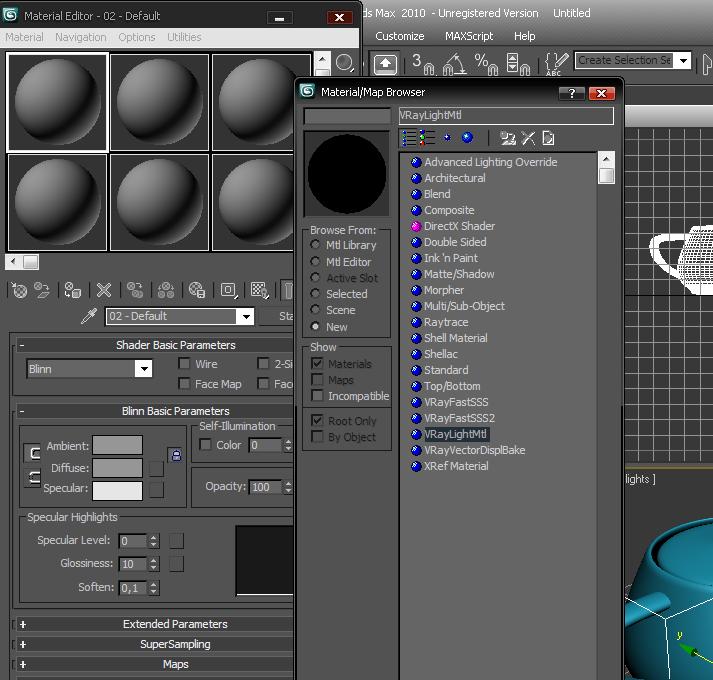Click Sample Type sphere icon beside slots

point(345,63)
